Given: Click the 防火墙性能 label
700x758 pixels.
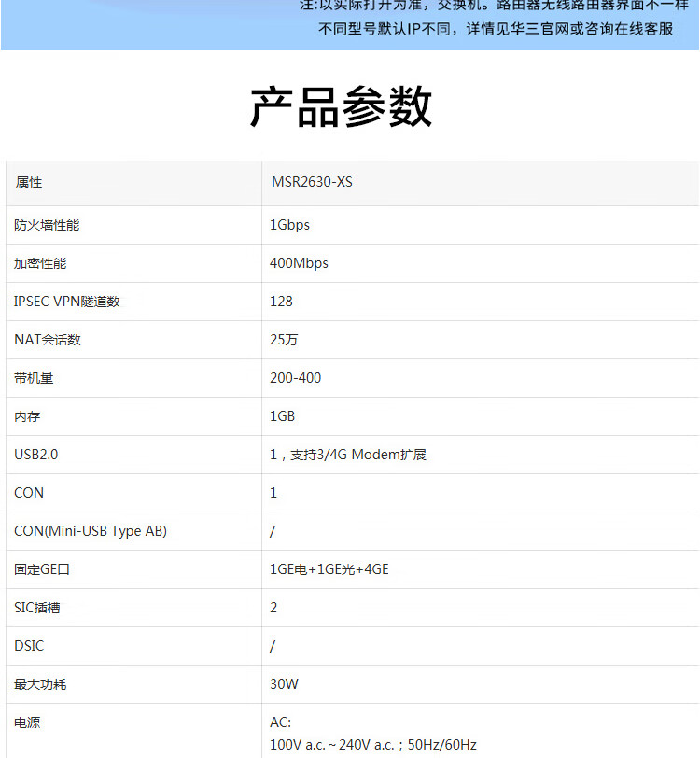Looking at the screenshot, I should click(47, 225).
